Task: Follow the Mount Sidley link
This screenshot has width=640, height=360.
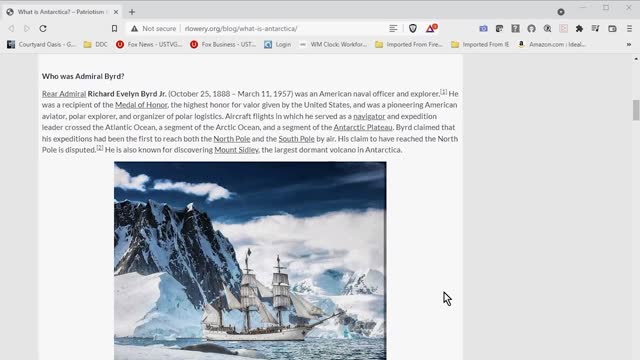Action: tap(236, 150)
